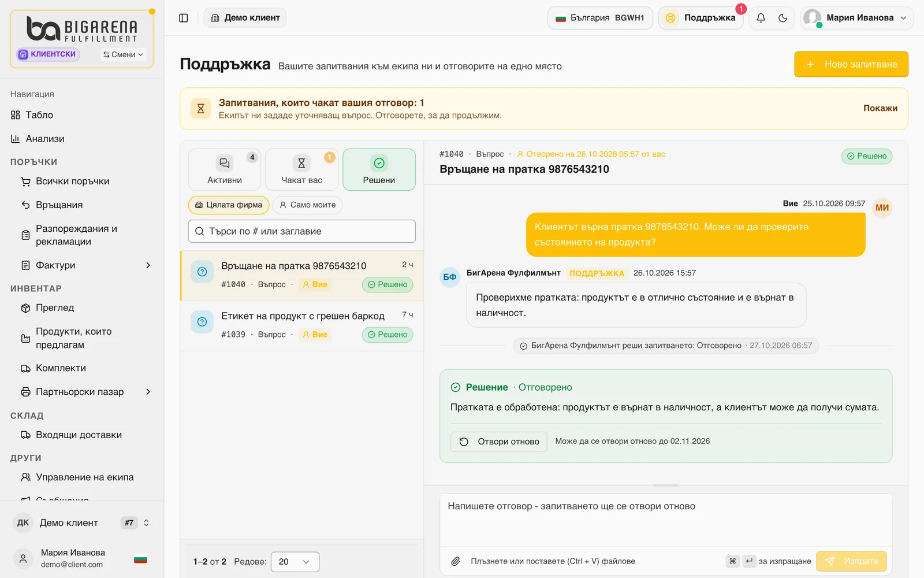This screenshot has width=924, height=578.
Task: Click the Изпрати send button
Action: click(x=851, y=561)
